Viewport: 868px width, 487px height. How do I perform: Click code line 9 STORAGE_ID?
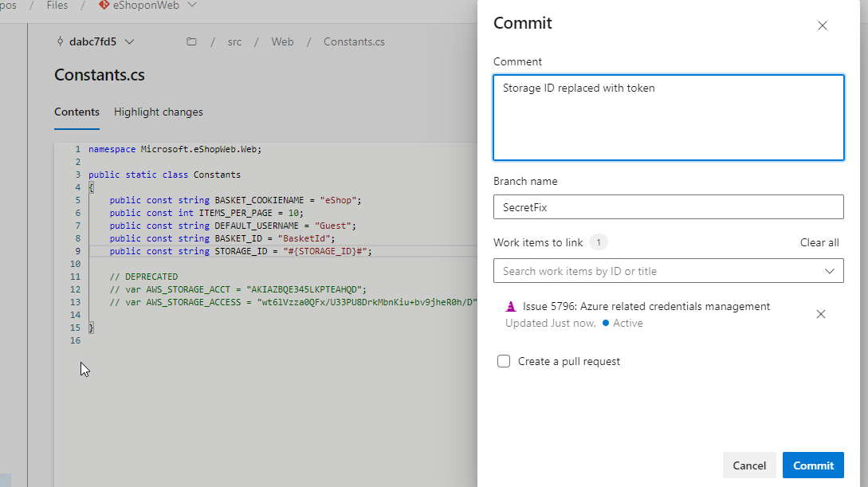coord(241,251)
